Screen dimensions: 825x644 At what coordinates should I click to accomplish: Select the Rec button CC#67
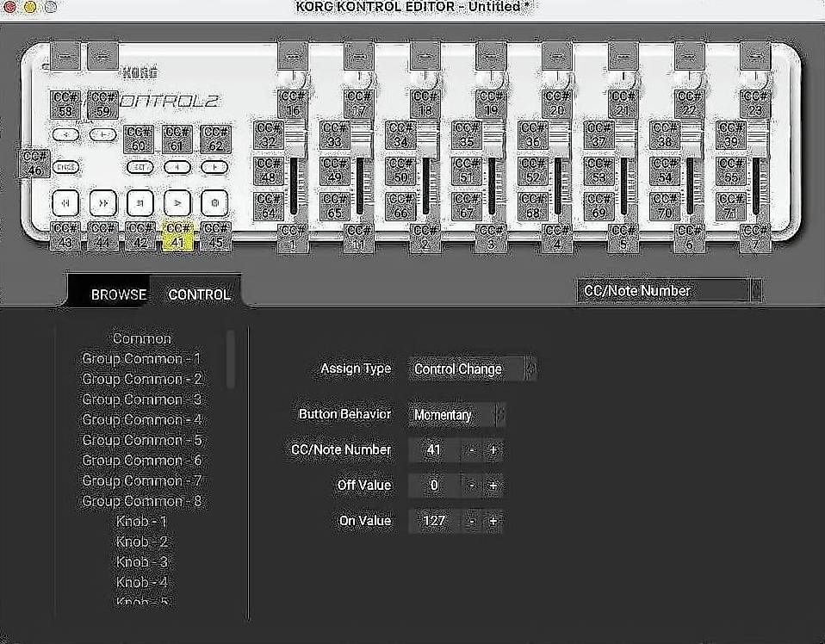467,207
